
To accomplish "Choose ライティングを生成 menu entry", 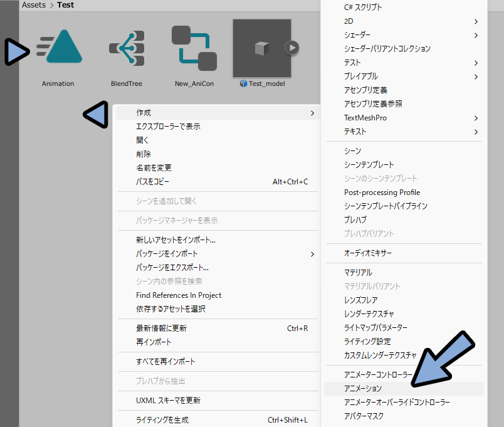I will (218, 420).
